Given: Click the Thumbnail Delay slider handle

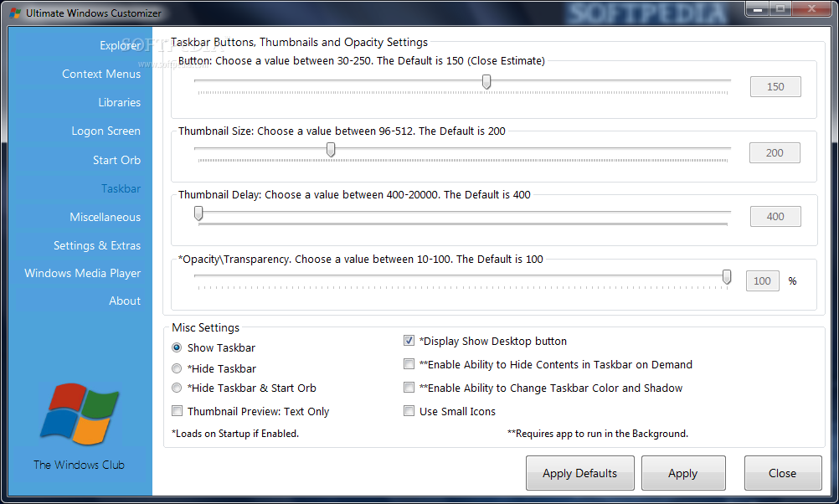Looking at the screenshot, I should click(x=198, y=213).
